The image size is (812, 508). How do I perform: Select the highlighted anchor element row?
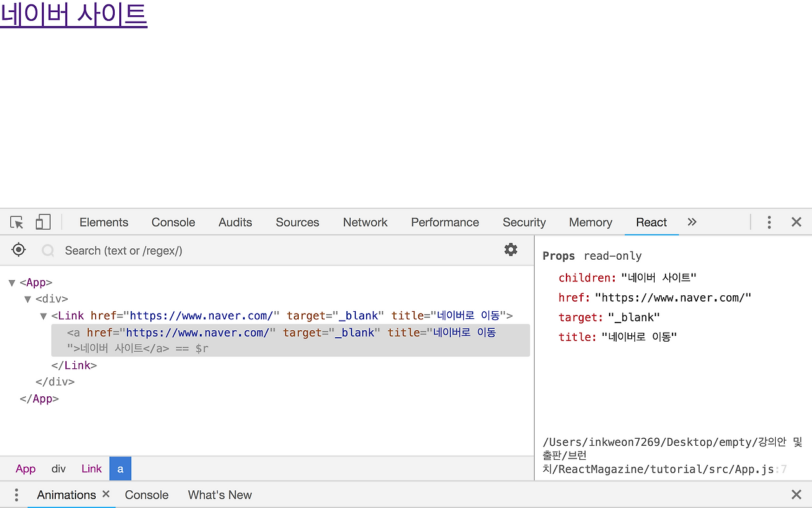coord(291,340)
